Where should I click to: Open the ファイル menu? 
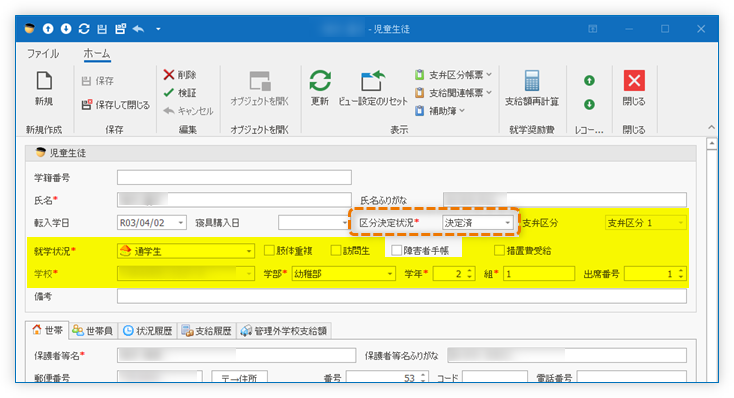coord(43,54)
